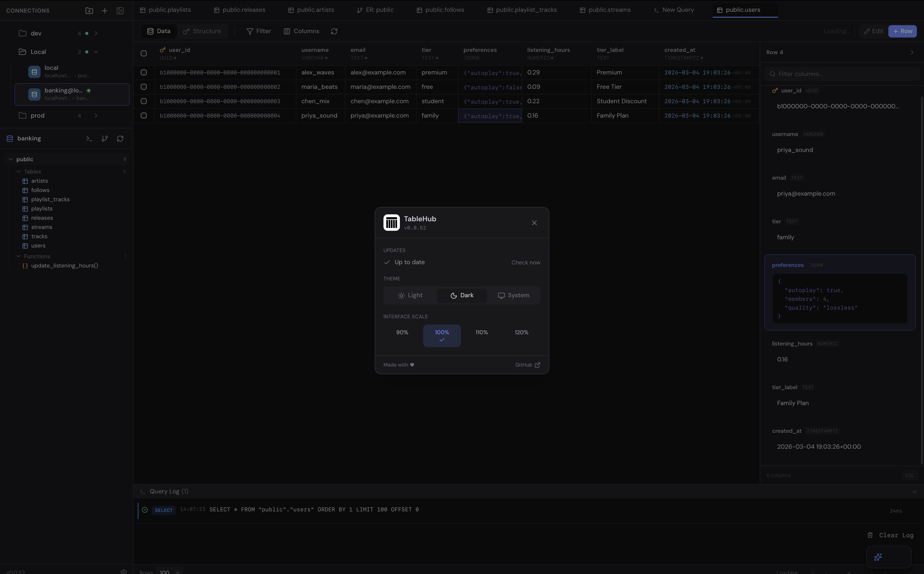The image size is (924, 574).
Task: Add a new row with the Row button
Action: point(903,31)
